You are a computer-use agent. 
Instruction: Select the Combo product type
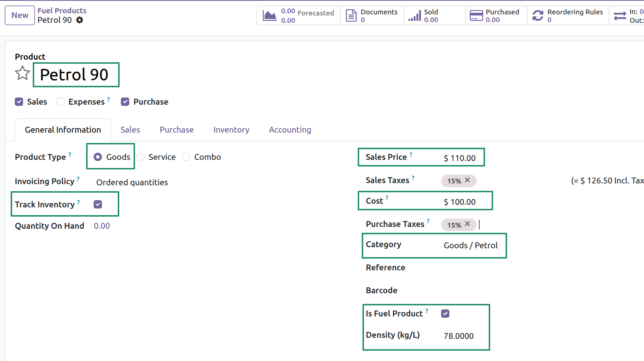click(186, 157)
